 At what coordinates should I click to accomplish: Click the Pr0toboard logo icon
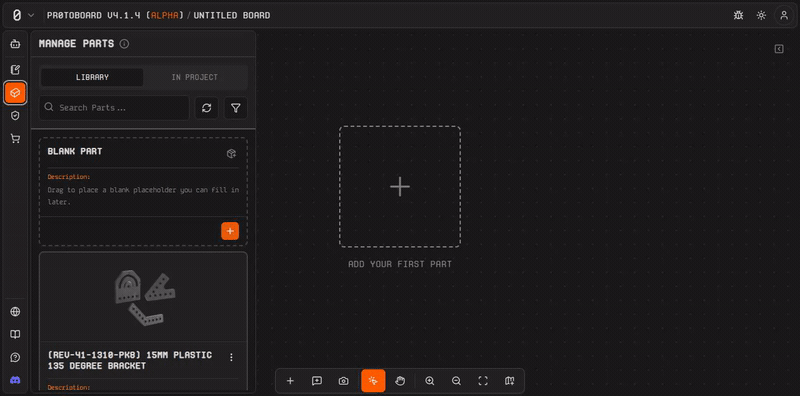[x=17, y=15]
